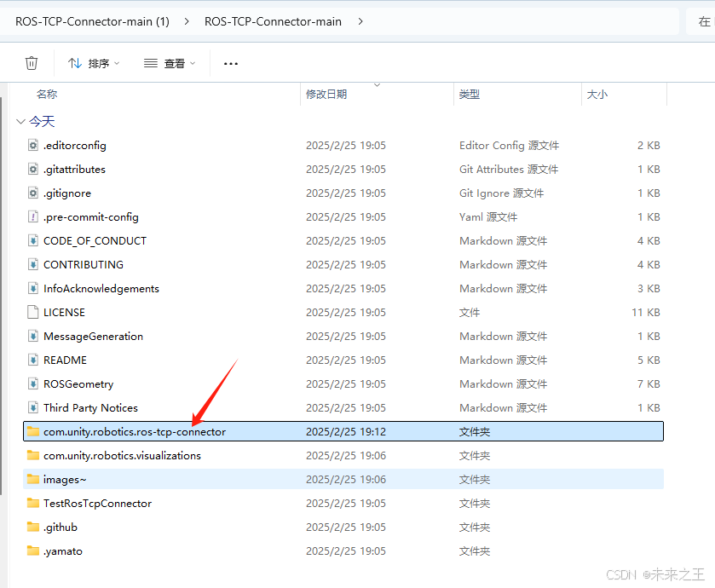Click the .pre-commit-config yaml file icon

coord(33,217)
